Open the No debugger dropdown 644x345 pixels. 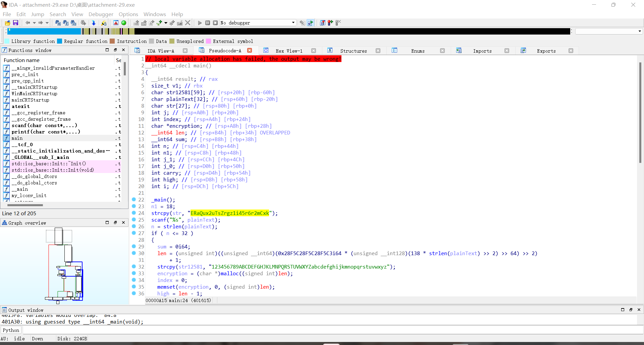coord(258,23)
